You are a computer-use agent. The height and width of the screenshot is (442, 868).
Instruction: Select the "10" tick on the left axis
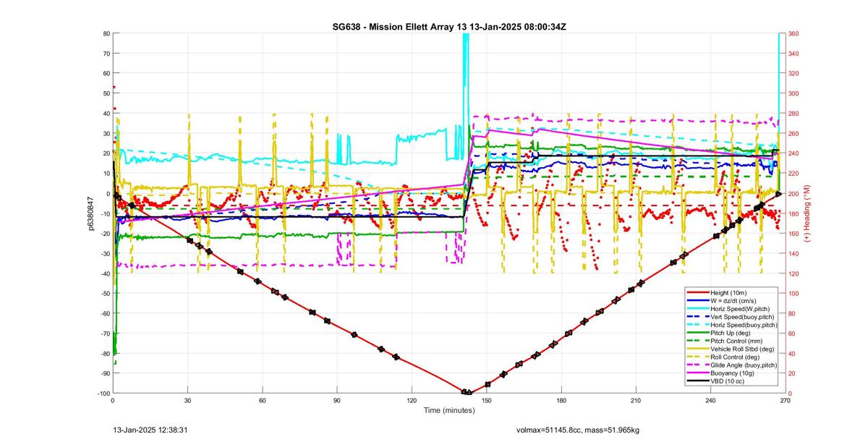[106, 173]
